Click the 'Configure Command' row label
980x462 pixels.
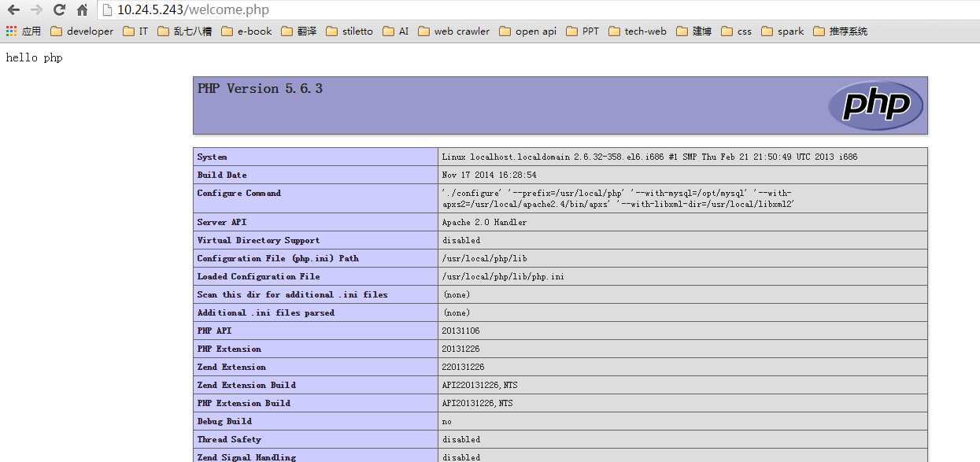(239, 193)
